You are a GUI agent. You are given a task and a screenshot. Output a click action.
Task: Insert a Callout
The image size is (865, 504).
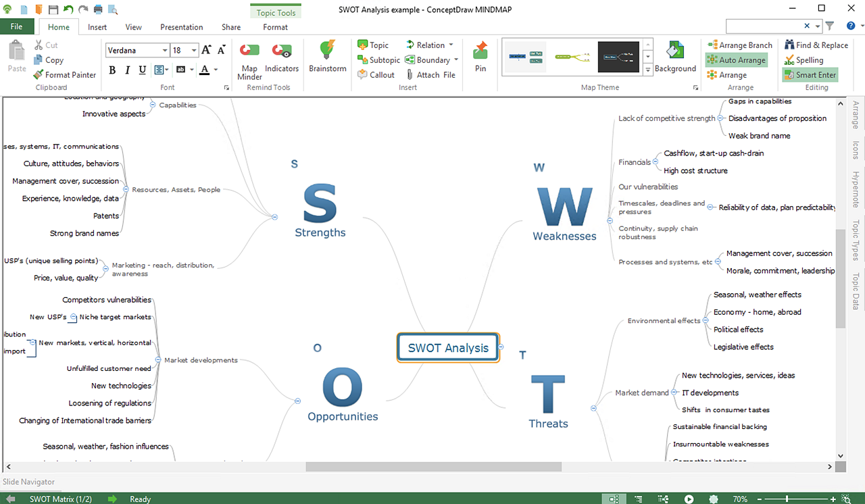pos(376,75)
